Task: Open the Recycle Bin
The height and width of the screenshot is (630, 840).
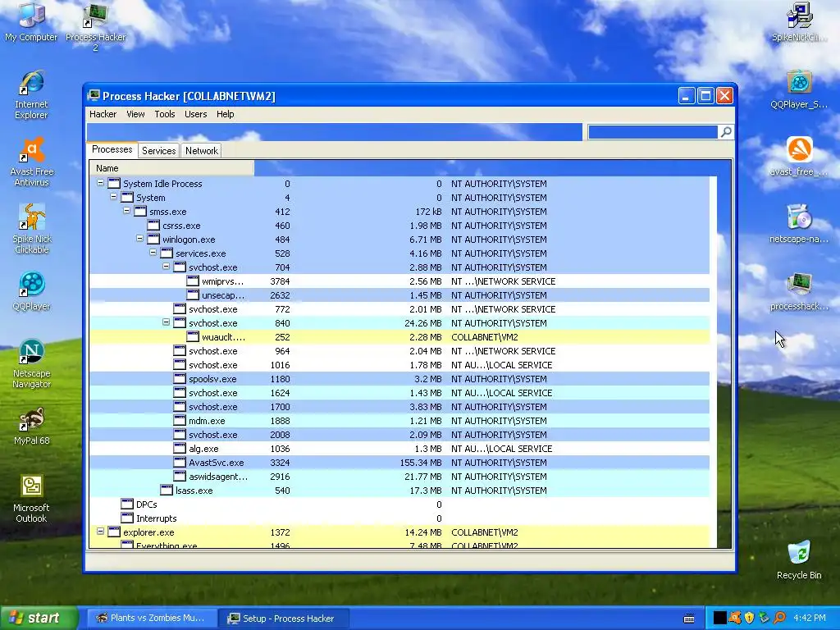Action: (799, 559)
